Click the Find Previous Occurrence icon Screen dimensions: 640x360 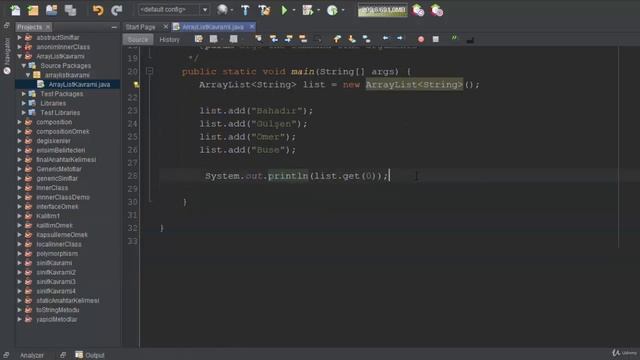(273, 39)
